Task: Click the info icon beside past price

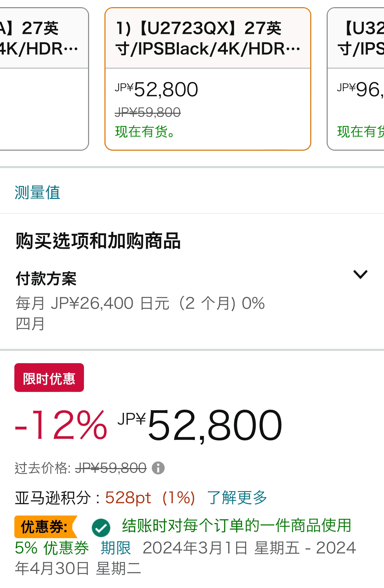Action: [158, 468]
